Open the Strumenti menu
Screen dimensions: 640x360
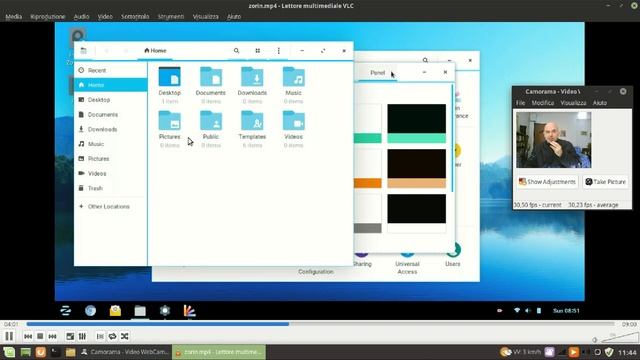[171, 17]
